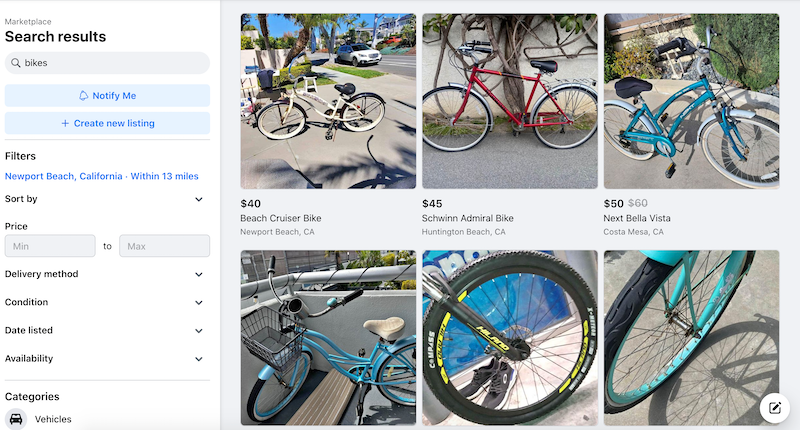Click the Min price field
800x430 pixels.
click(x=50, y=246)
